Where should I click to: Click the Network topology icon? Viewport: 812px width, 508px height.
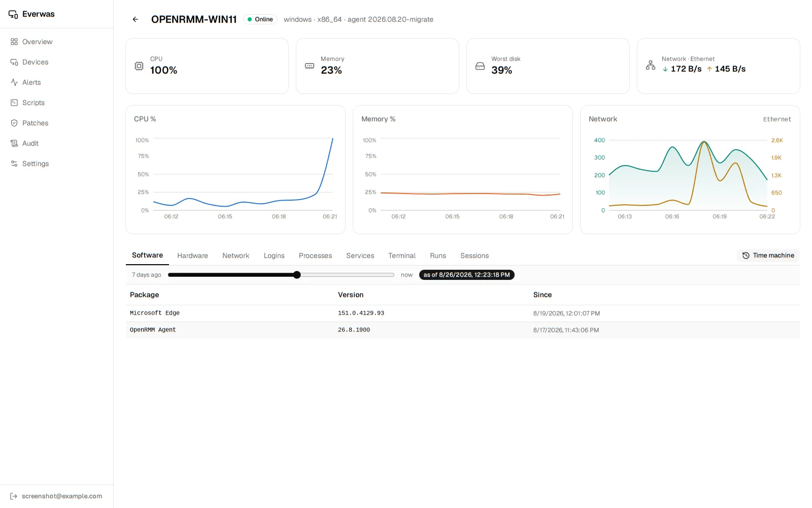[x=651, y=66]
